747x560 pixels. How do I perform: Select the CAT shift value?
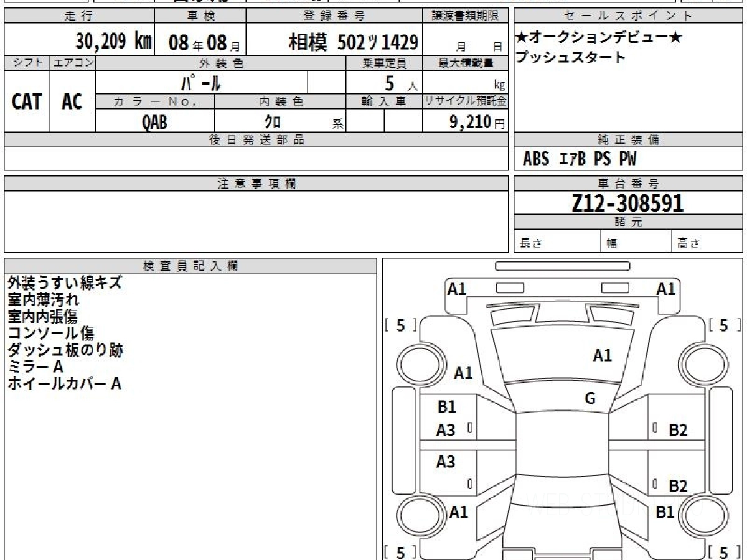[x=27, y=102]
